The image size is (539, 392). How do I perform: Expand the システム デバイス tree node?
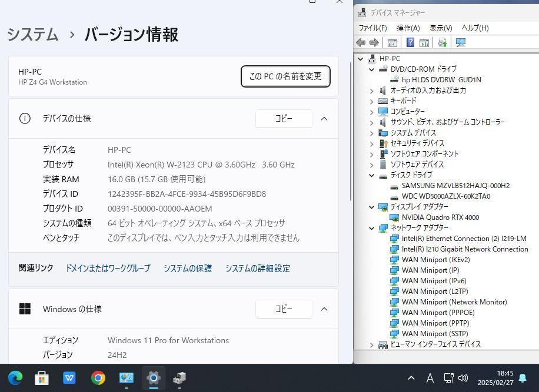(371, 133)
